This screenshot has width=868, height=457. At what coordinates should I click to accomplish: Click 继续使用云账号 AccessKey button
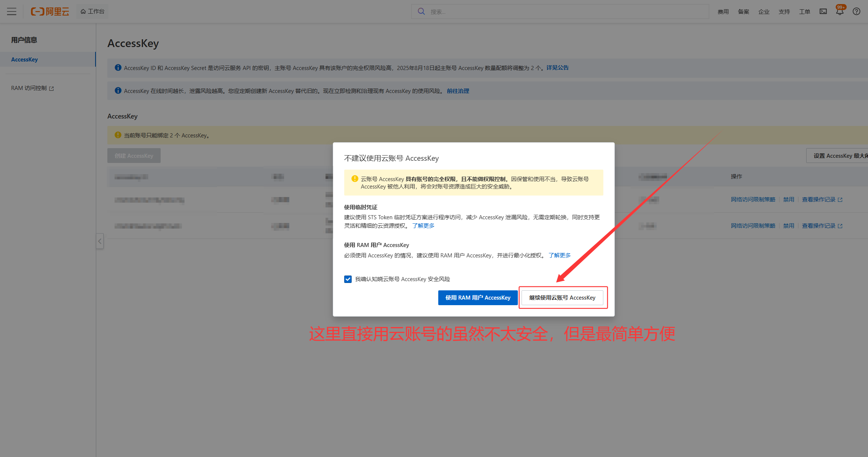tap(562, 298)
